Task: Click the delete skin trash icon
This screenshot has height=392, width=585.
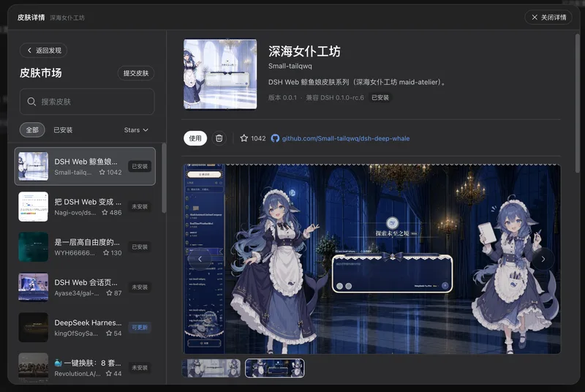Action: click(x=219, y=138)
